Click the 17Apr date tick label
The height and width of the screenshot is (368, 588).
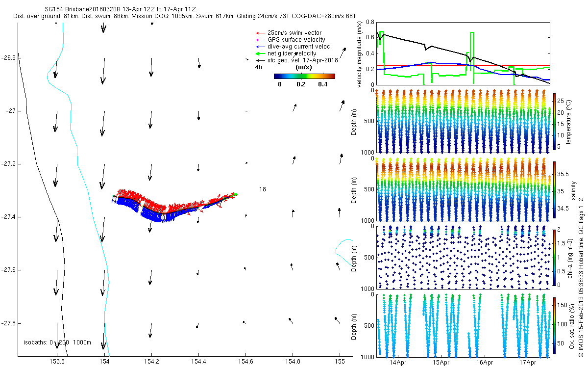[x=527, y=363]
